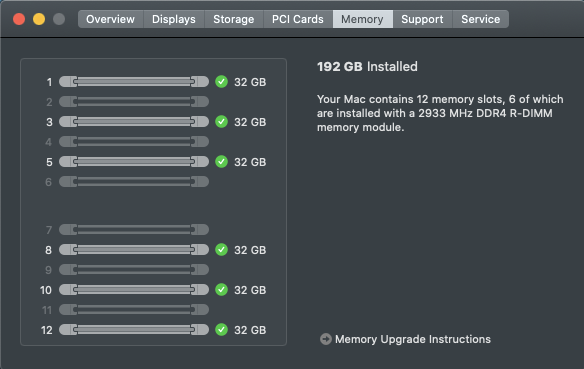Click the green checkmark beside slot 3
This screenshot has height=369, width=584.
point(222,121)
